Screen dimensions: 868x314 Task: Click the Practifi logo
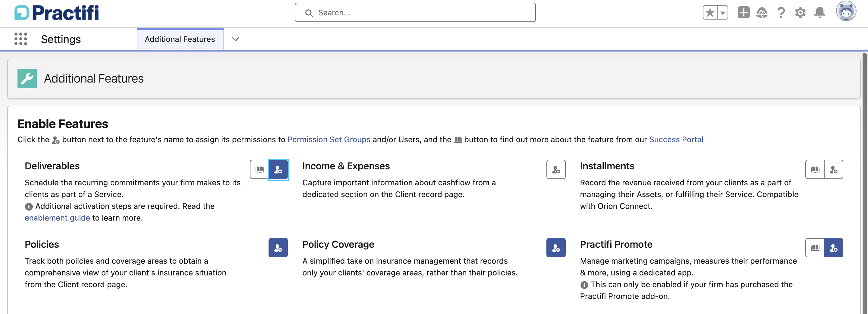pyautogui.click(x=57, y=13)
